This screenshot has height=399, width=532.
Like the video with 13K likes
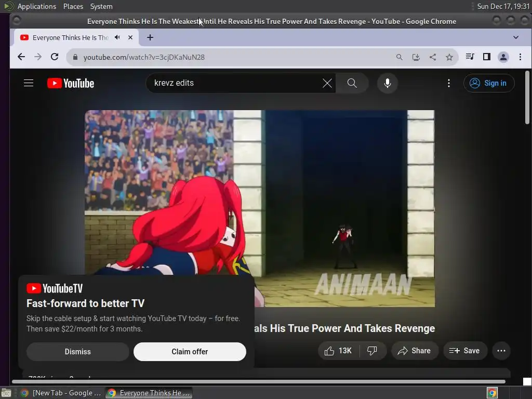[339, 351]
